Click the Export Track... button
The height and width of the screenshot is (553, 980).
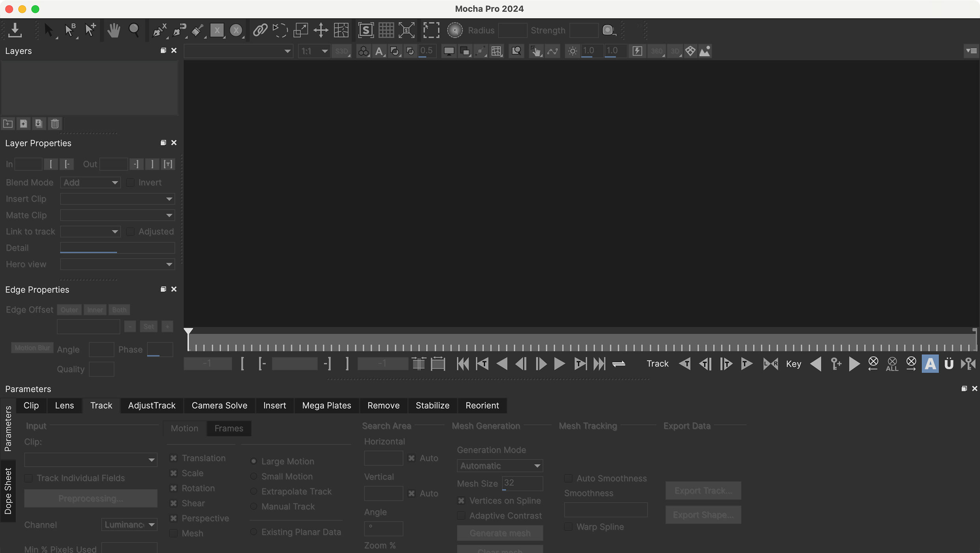tap(703, 491)
